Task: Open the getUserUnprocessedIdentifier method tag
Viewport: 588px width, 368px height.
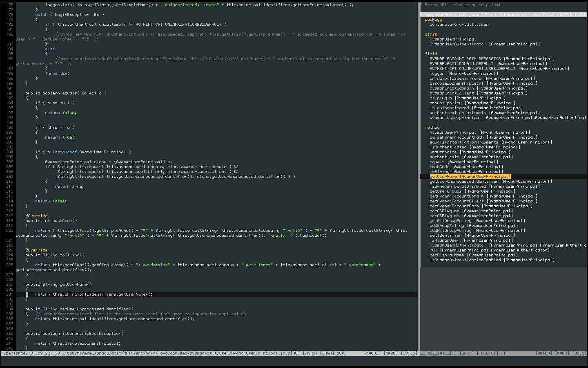Action: 491,182
